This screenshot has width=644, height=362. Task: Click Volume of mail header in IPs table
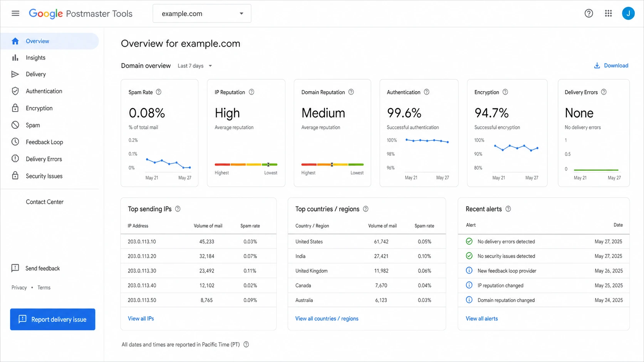pos(208,226)
